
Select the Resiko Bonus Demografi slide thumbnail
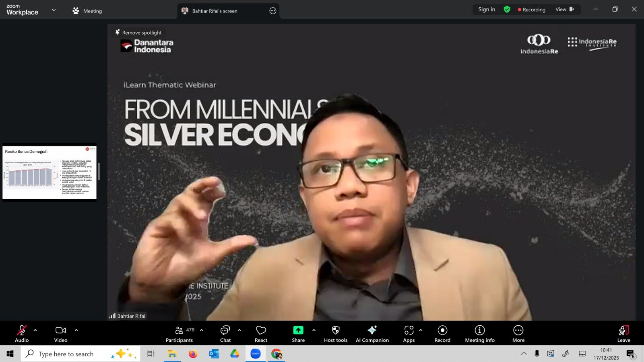pos(50,172)
